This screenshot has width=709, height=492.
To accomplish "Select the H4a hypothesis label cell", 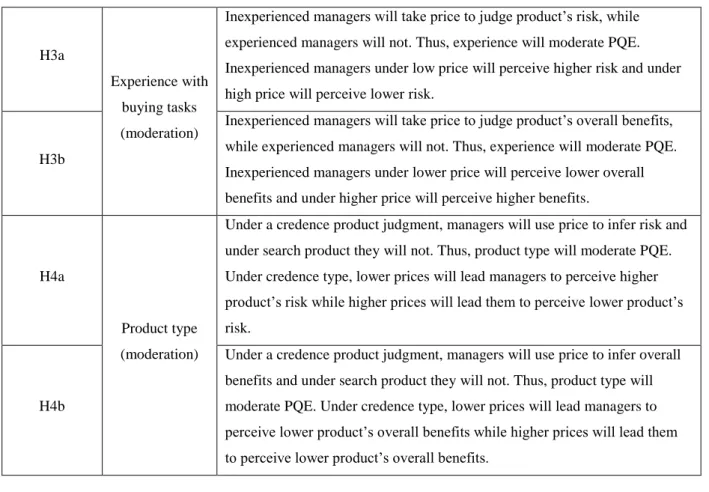I will click(x=52, y=280).
